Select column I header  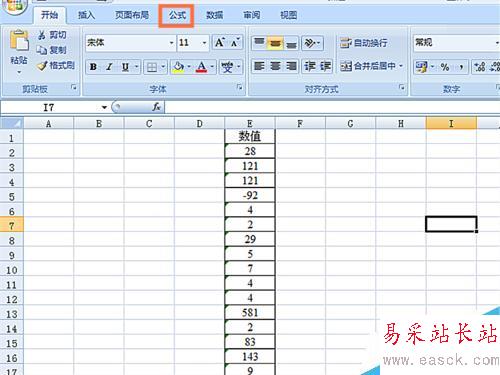point(451,124)
